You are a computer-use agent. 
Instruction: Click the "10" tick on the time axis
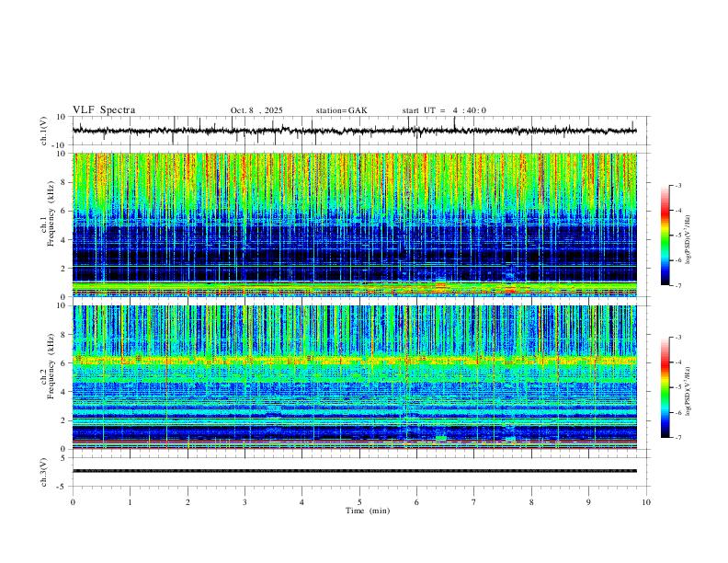pos(646,502)
